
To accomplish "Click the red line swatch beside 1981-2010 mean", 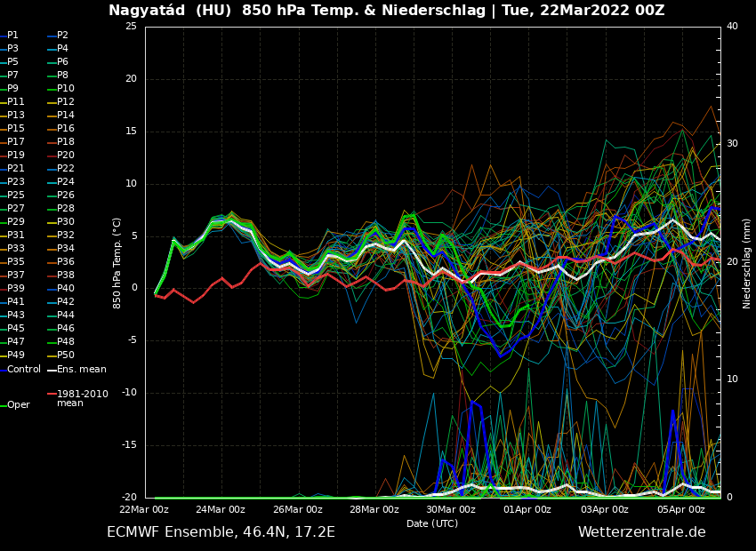I will coord(52,394).
